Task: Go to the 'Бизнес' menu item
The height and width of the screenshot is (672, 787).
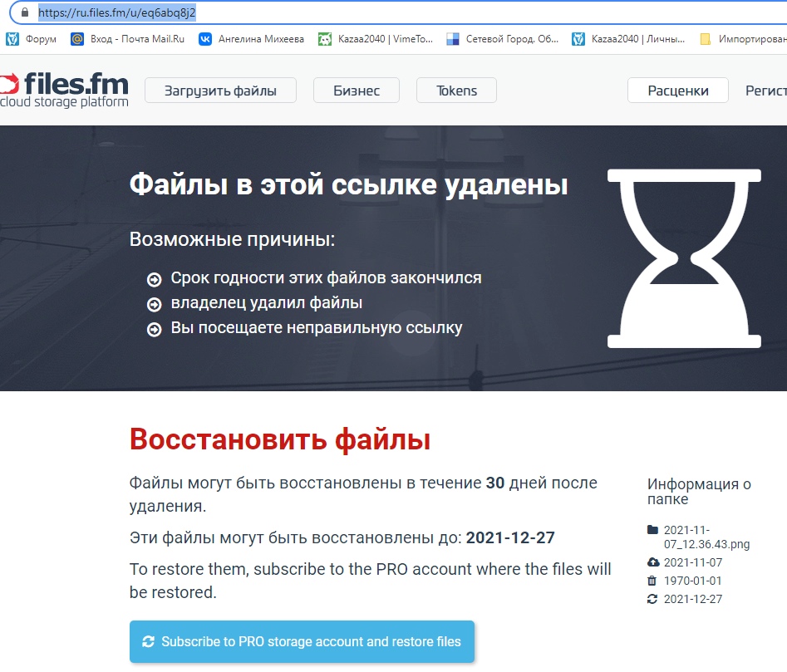Action: 356,91
